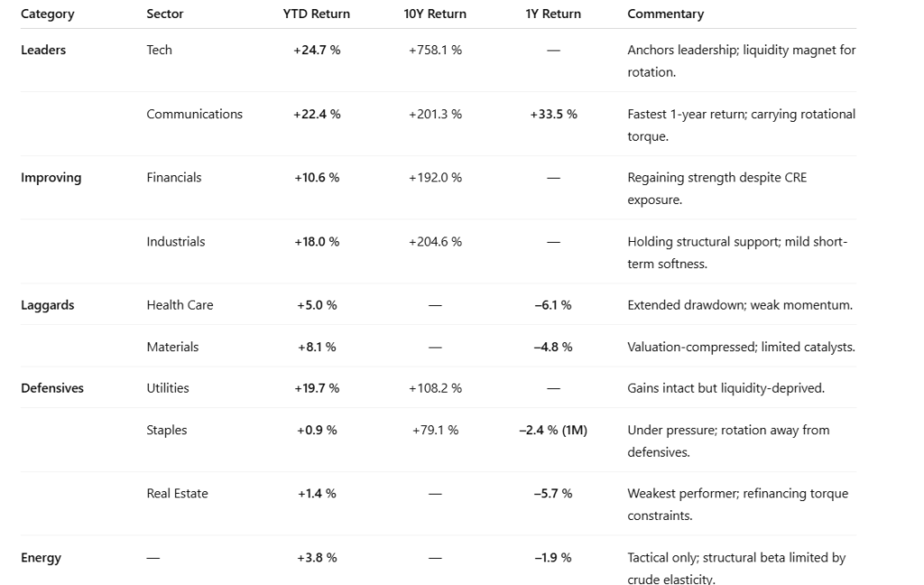Click the "Category" column header
The height and width of the screenshot is (585, 924).
click(47, 14)
